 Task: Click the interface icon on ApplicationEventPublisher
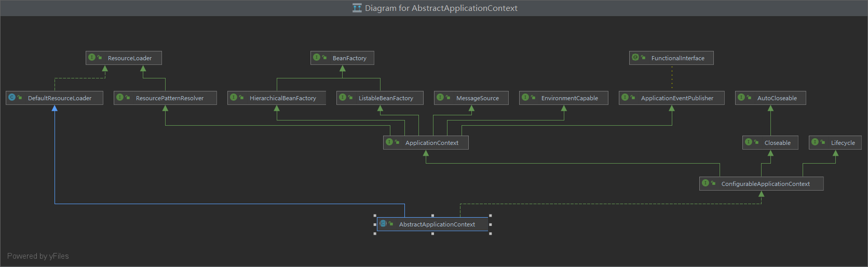click(625, 97)
